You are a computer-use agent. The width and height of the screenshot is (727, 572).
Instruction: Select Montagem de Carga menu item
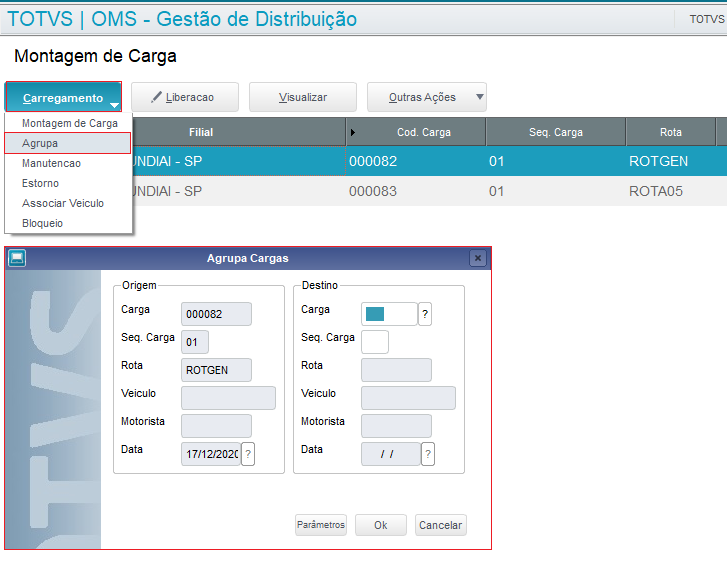70,123
